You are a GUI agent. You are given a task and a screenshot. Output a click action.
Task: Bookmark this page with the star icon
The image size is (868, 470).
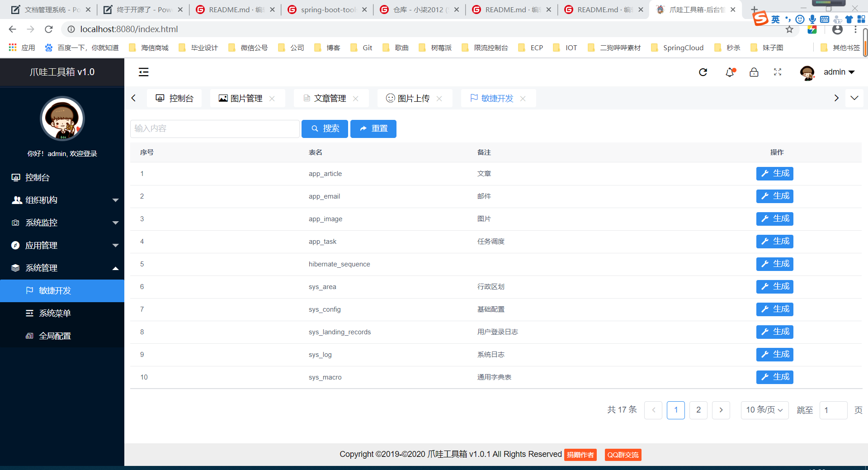click(x=789, y=29)
